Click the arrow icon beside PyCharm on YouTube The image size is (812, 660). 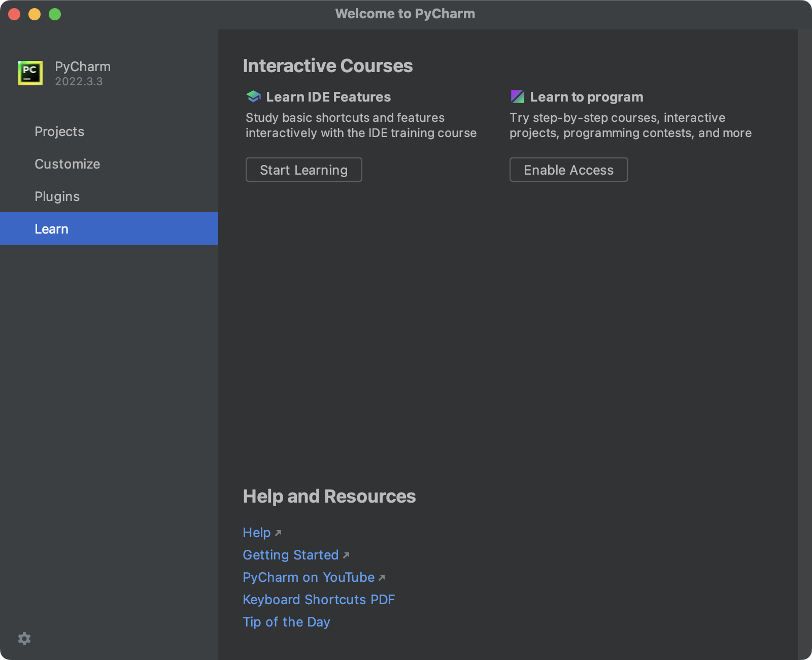[382, 578]
